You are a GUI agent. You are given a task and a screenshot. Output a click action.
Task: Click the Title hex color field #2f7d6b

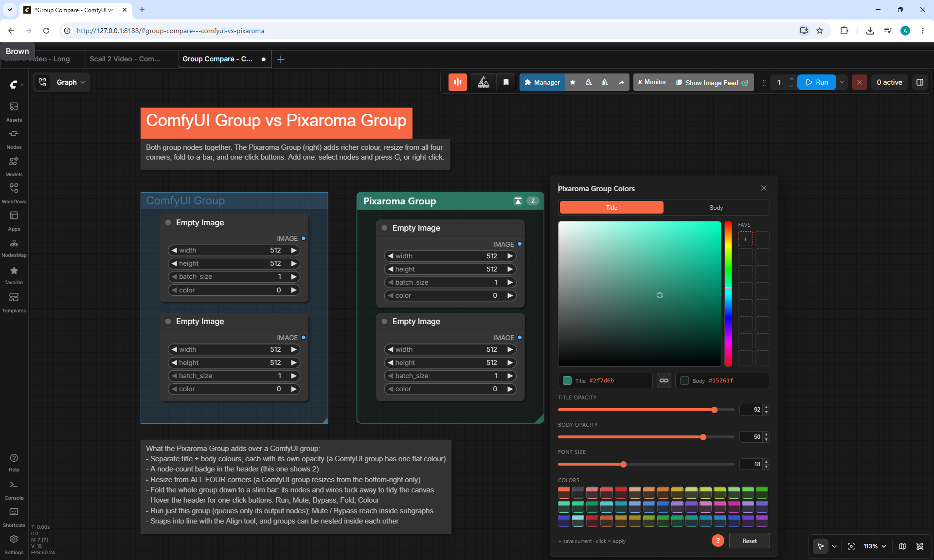coord(605,380)
